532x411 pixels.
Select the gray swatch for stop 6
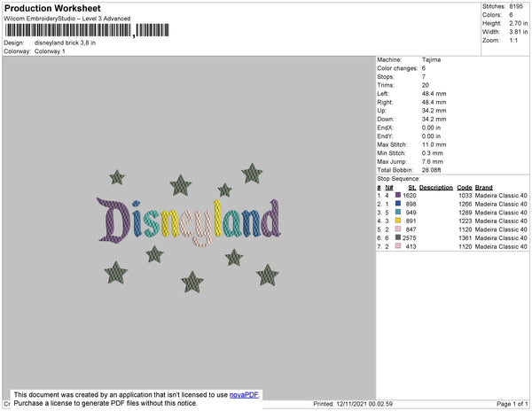[x=398, y=237]
